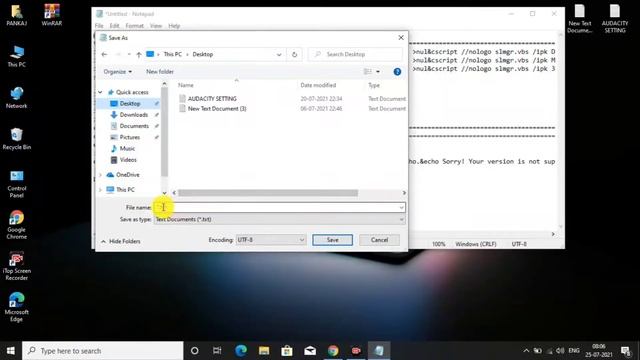Open the volume tray icon
The width and height of the screenshot is (640, 360).
pos(560,351)
